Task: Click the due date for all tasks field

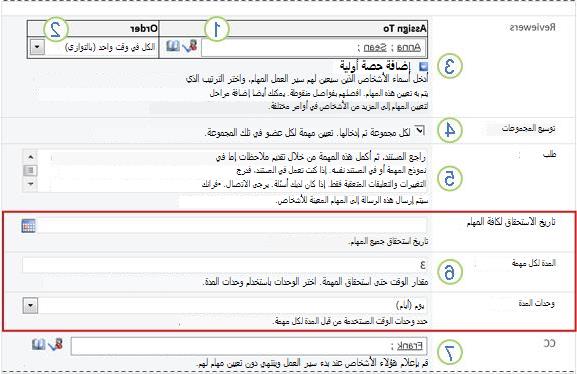Action: 233,225
